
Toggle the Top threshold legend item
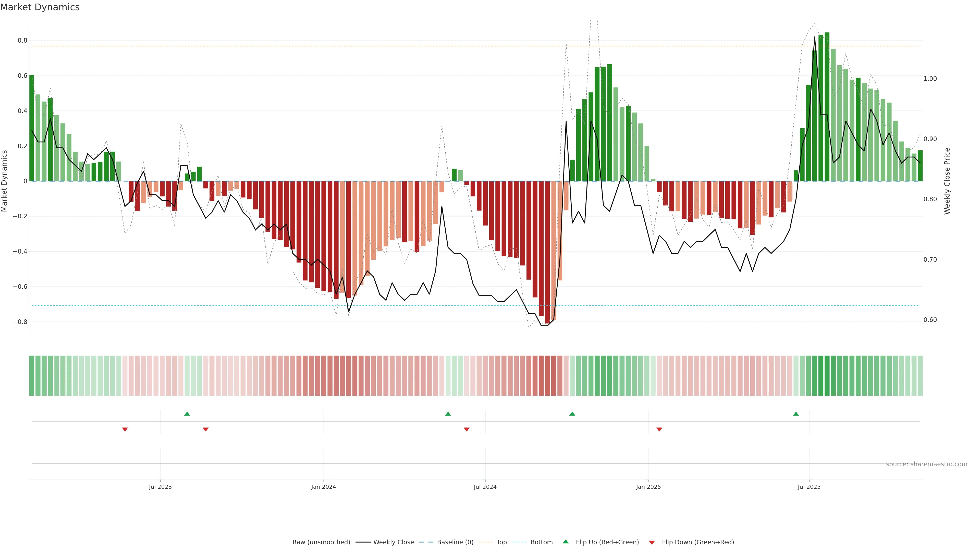501,542
